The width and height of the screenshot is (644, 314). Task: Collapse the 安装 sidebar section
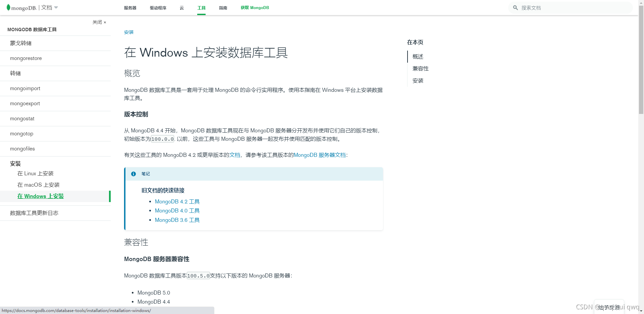[x=15, y=164]
